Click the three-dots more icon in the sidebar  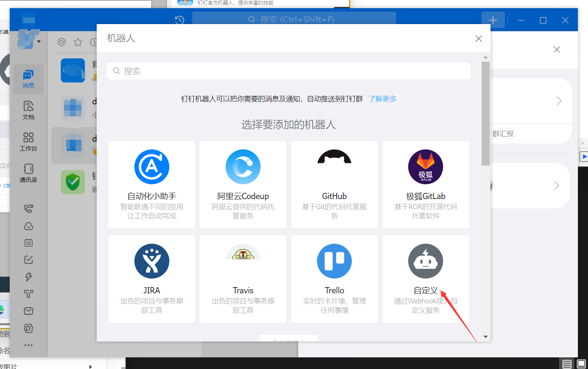(28, 345)
